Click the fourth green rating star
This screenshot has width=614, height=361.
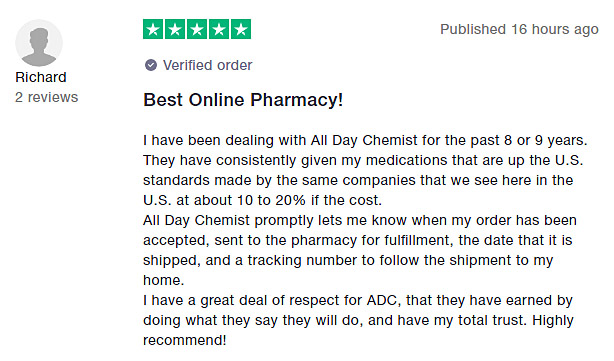[x=219, y=29]
